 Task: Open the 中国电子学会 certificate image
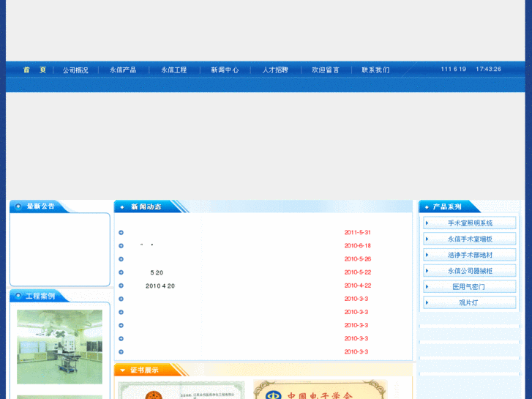coord(321,389)
